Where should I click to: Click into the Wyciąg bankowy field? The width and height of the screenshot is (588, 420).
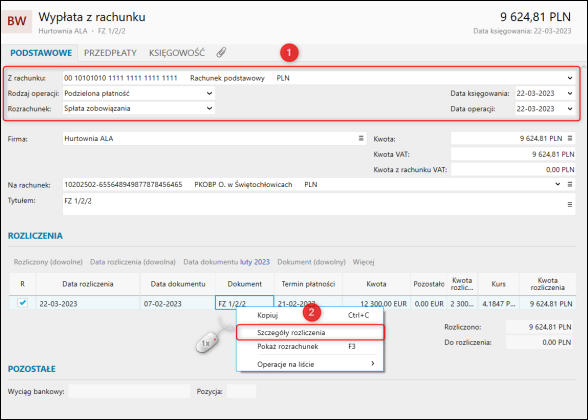point(129,391)
